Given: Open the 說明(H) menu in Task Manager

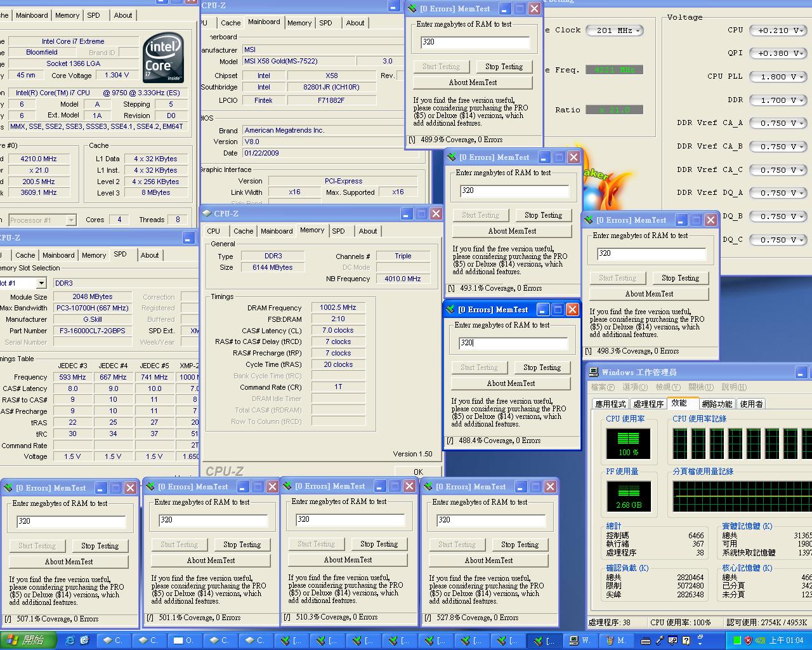Looking at the screenshot, I should [x=734, y=387].
